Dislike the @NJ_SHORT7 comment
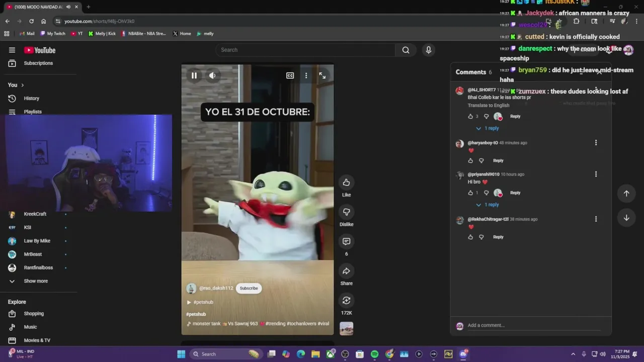 pyautogui.click(x=486, y=116)
